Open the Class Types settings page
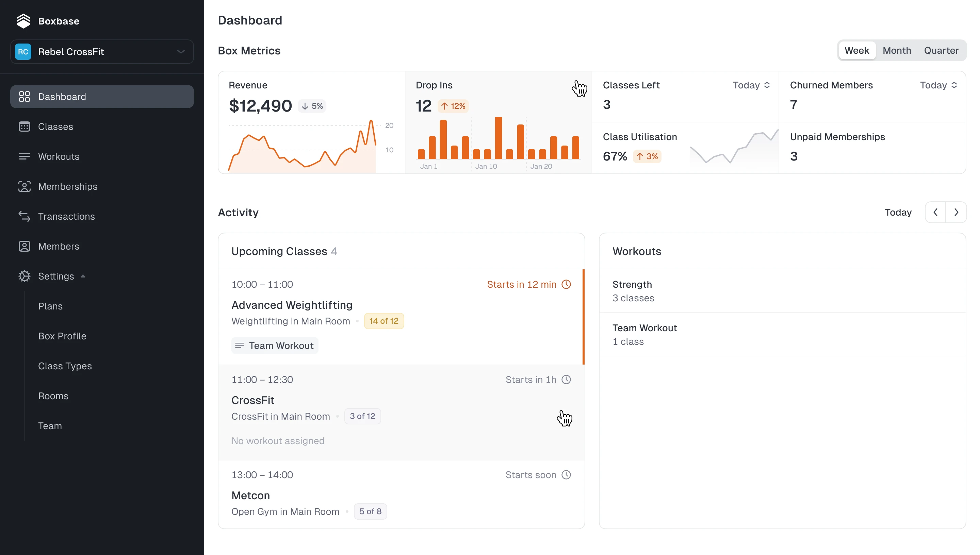This screenshot has width=980, height=555. pyautogui.click(x=65, y=366)
